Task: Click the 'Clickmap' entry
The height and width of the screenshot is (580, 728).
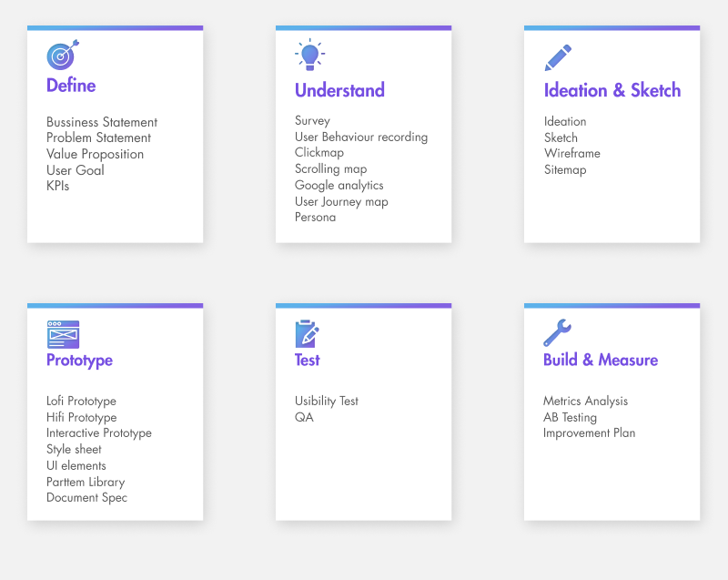Action: pos(319,153)
